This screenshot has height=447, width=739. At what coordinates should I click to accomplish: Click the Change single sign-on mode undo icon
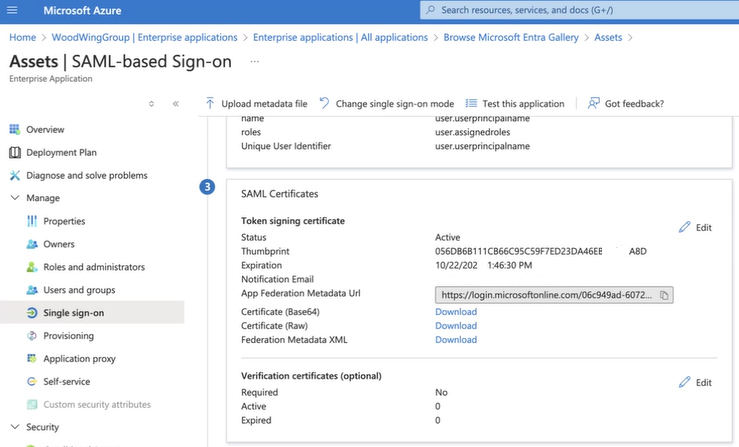pyautogui.click(x=324, y=103)
